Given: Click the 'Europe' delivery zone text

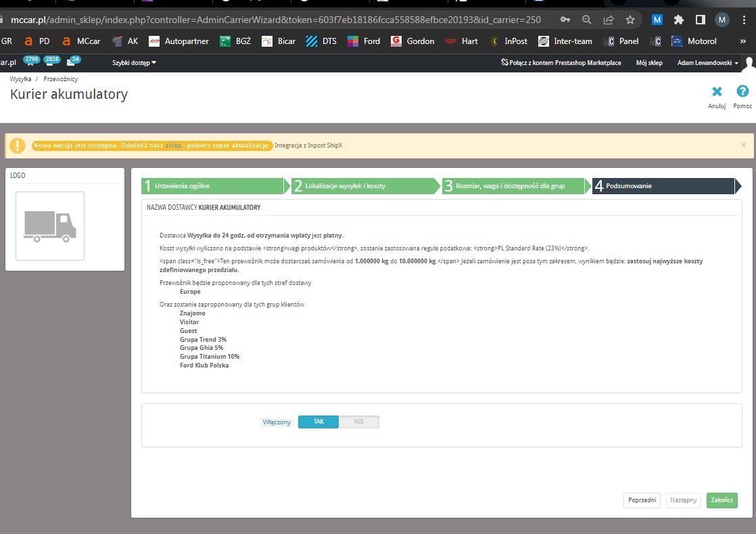Looking at the screenshot, I should click(x=190, y=292).
